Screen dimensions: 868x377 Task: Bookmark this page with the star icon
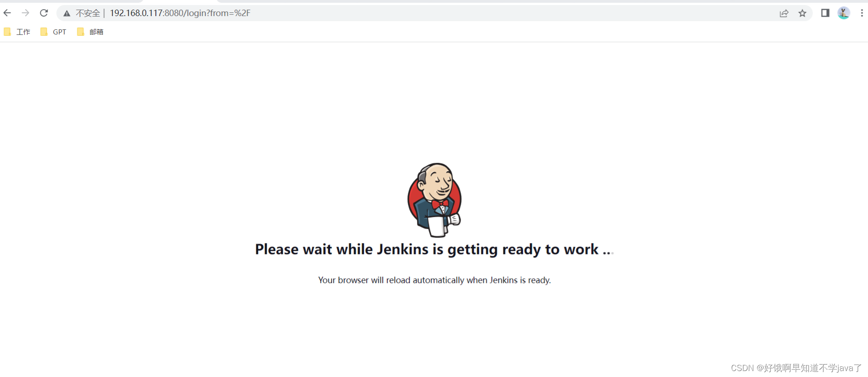coord(802,13)
